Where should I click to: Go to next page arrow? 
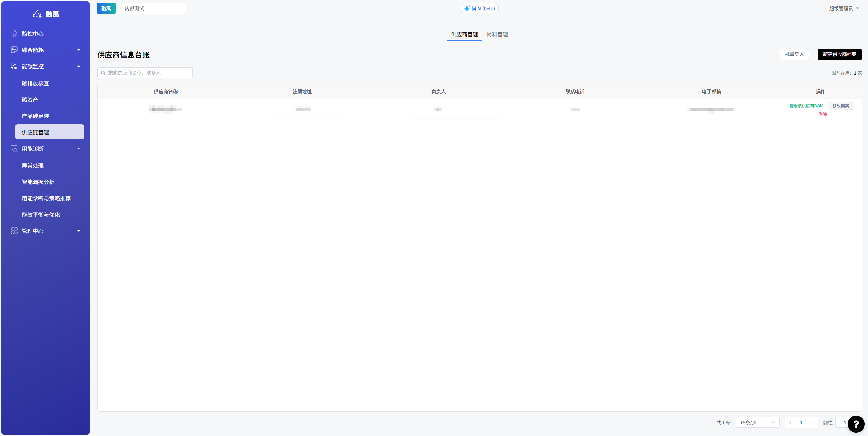[x=812, y=422]
